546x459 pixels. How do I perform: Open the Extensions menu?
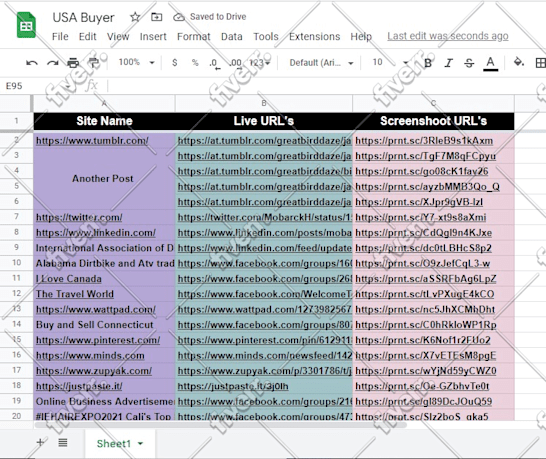314,37
